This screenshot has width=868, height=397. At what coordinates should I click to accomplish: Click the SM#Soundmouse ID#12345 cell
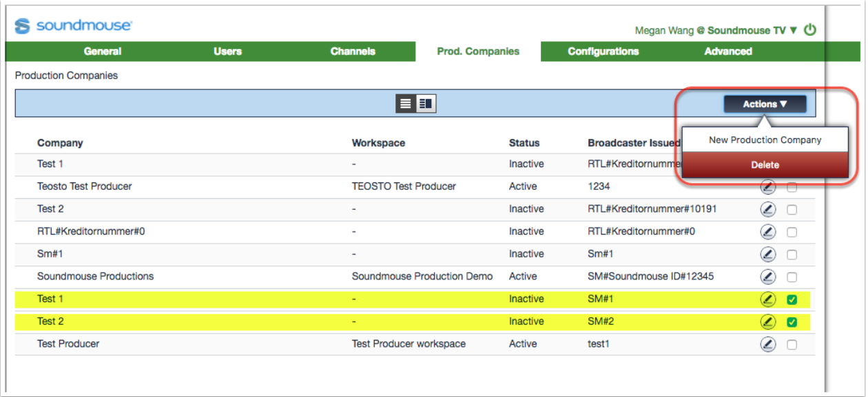click(x=650, y=277)
